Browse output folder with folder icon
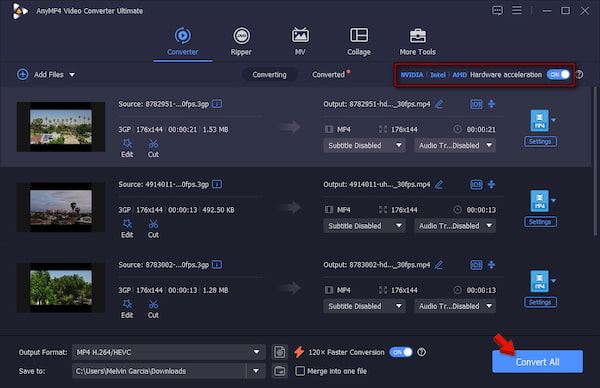This screenshot has width=600, height=388. [x=280, y=371]
